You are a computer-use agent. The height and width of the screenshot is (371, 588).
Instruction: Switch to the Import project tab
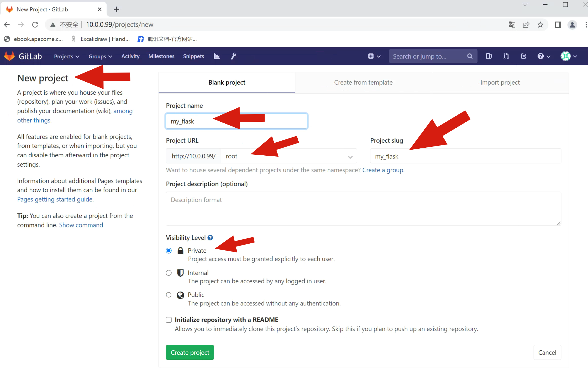[500, 82]
